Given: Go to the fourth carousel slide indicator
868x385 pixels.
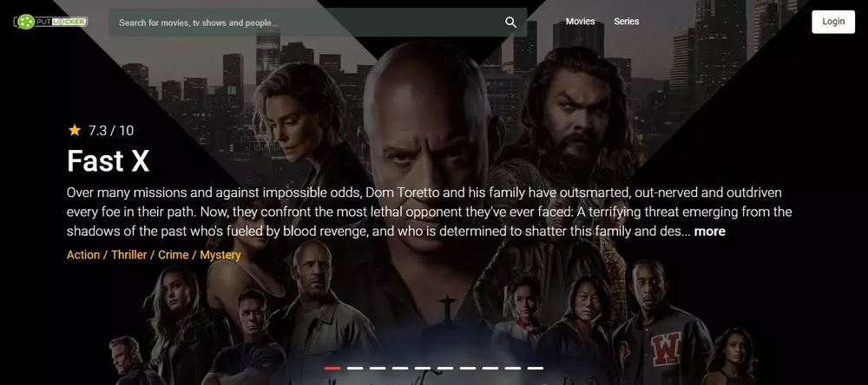Looking at the screenshot, I should [x=400, y=368].
